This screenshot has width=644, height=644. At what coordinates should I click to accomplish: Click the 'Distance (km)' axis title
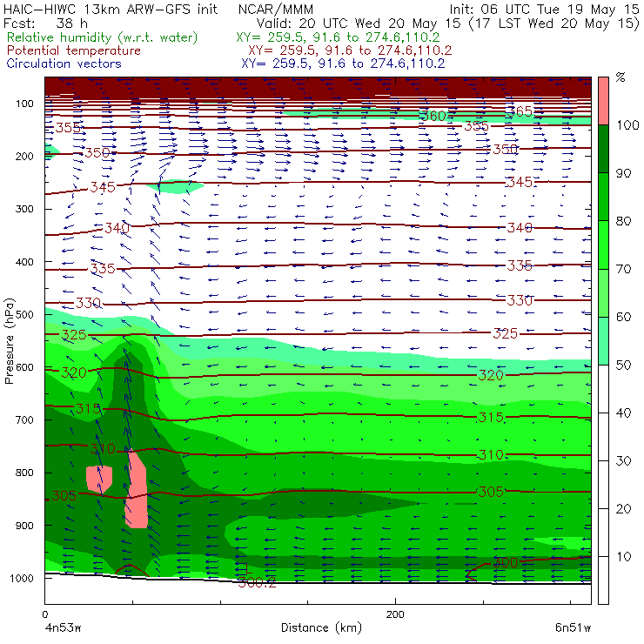(x=321, y=627)
